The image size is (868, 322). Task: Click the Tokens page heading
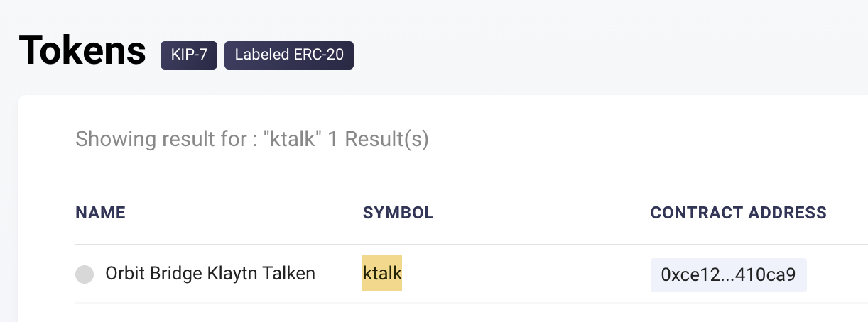(x=82, y=51)
